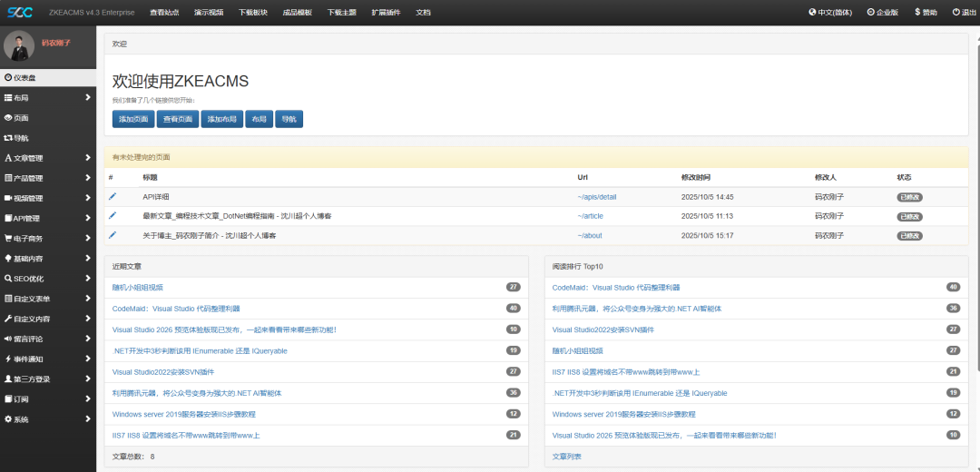The image size is (980, 472).
Task: Open 下载主题 in the top menu
Action: pyautogui.click(x=341, y=13)
